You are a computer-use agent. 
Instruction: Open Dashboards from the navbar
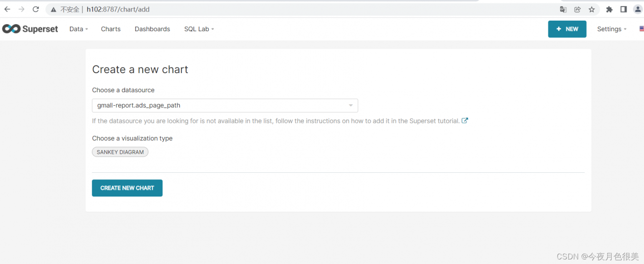(152, 29)
